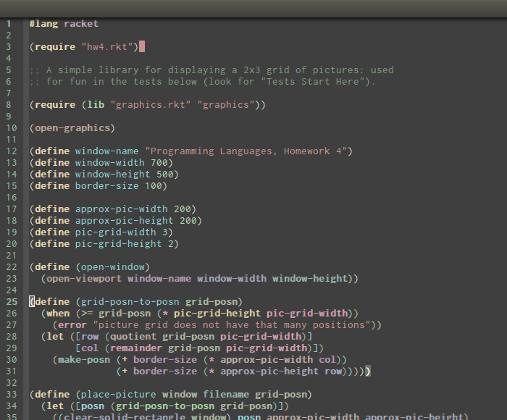The width and height of the screenshot is (507, 420).
Task: Click line number 16 in the gutter
Action: coord(12,198)
